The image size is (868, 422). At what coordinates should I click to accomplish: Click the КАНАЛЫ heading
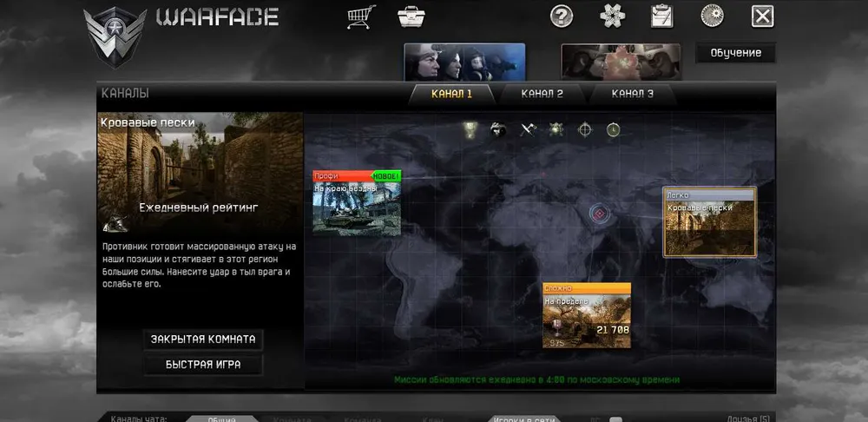click(125, 94)
